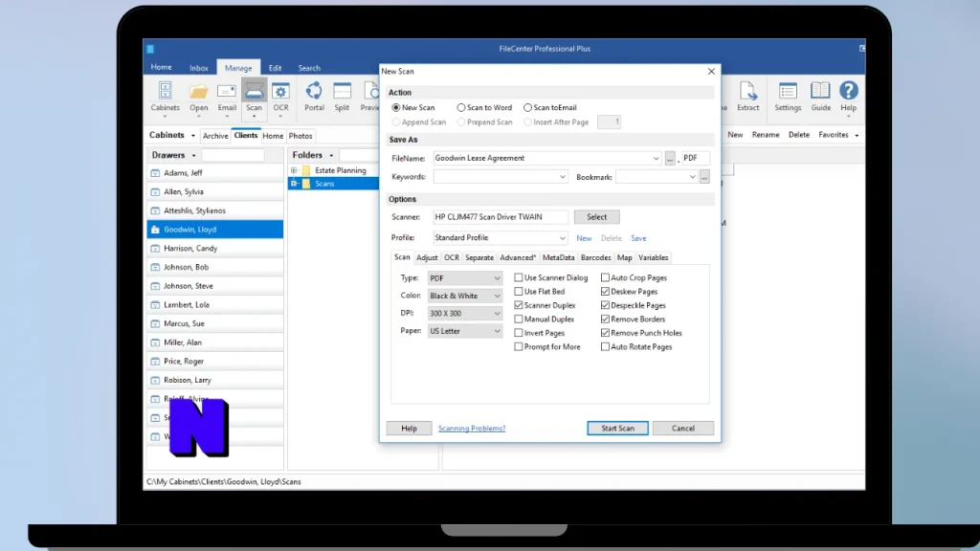Click the drawer icon beside Allen, Sylvia

point(155,191)
